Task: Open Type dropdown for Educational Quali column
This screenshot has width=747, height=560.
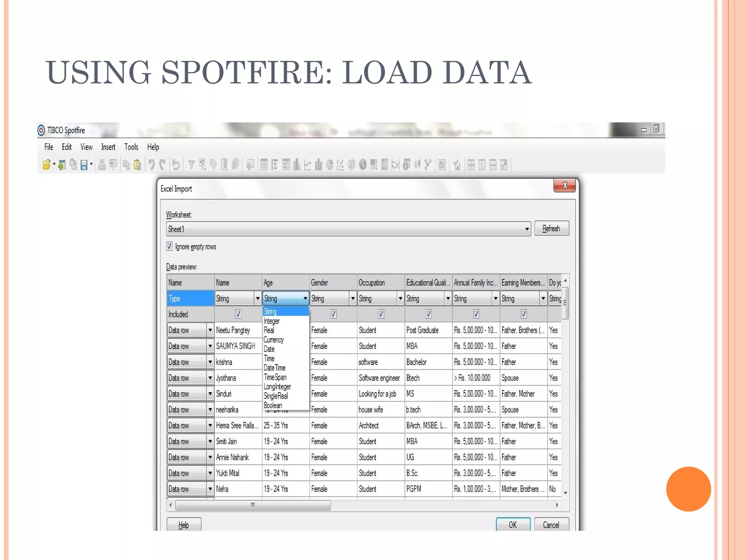Action: click(448, 298)
